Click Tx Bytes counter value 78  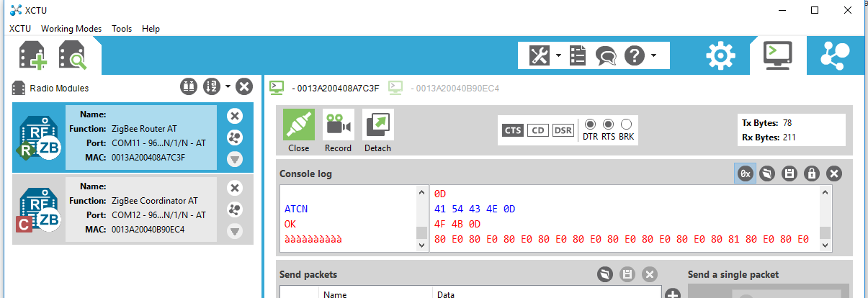pyautogui.click(x=787, y=123)
